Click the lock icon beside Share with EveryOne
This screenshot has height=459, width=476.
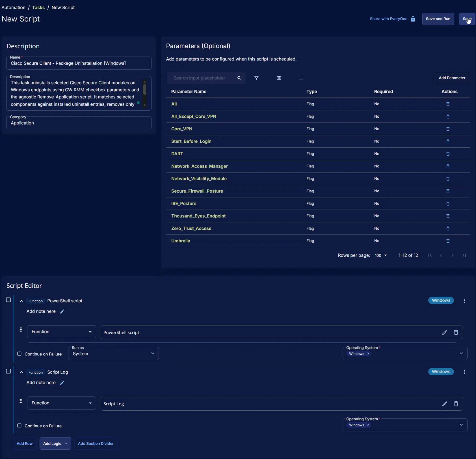click(x=413, y=19)
